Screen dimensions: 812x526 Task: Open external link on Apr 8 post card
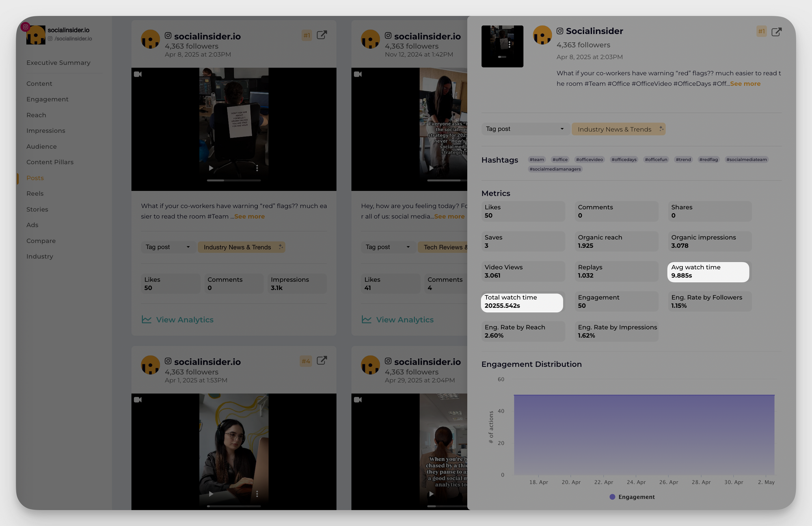coord(322,35)
